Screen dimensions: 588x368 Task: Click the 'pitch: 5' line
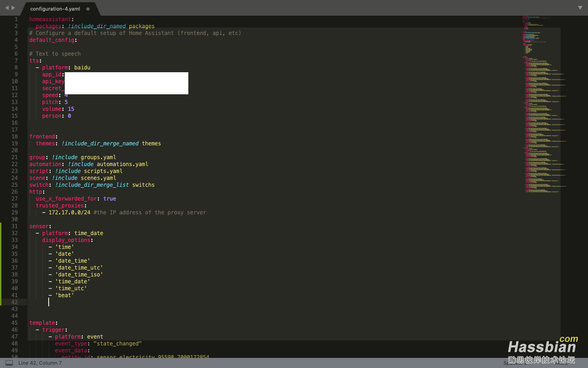pyautogui.click(x=55, y=102)
